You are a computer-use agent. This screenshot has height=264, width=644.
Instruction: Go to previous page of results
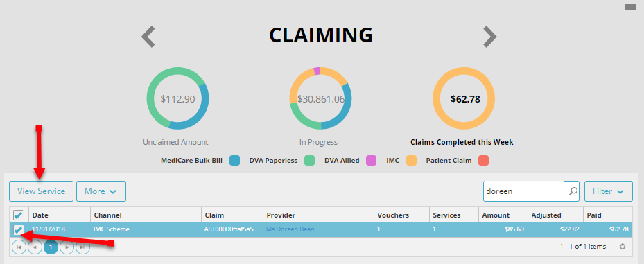(x=35, y=247)
